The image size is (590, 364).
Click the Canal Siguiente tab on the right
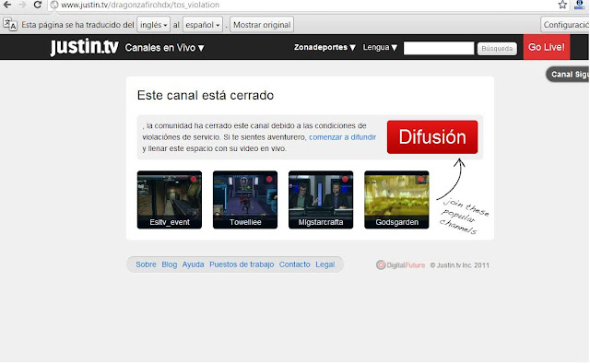point(568,75)
